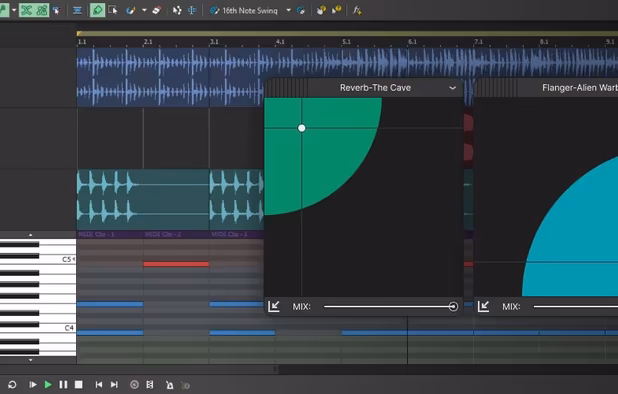Click the Reverb MIX slider knob
Viewport: 618px width, 394px height.
(x=453, y=307)
